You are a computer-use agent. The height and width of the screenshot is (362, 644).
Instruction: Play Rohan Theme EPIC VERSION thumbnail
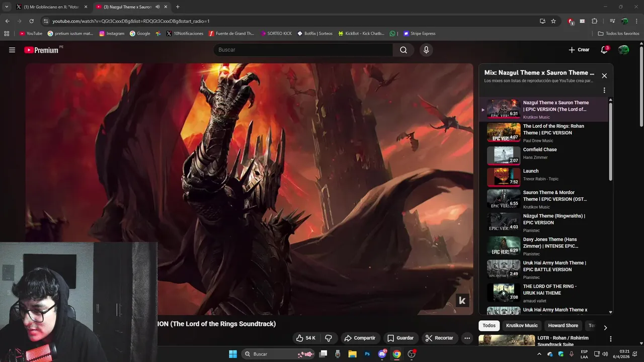504,132
